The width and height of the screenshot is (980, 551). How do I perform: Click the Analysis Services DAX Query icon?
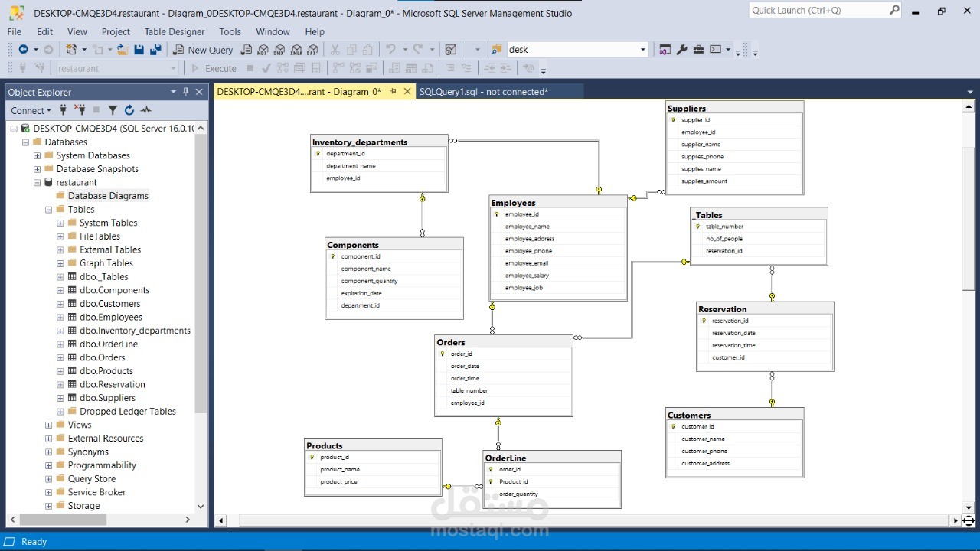(312, 50)
